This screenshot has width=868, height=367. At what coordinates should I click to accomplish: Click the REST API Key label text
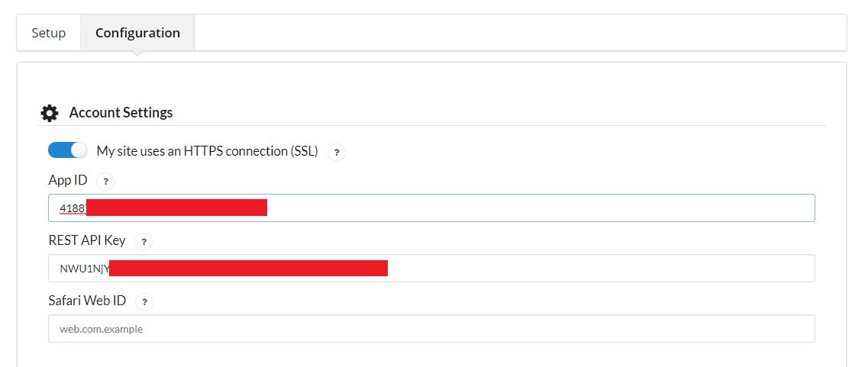point(86,240)
